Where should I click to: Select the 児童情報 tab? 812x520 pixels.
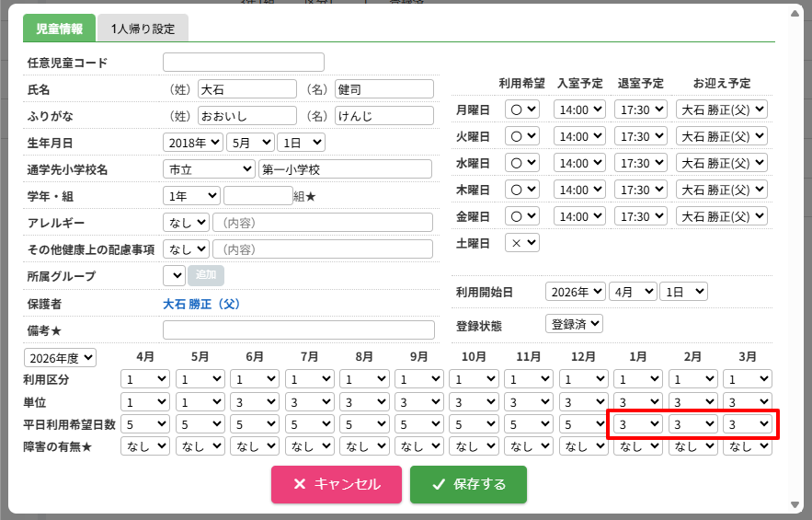click(x=59, y=29)
